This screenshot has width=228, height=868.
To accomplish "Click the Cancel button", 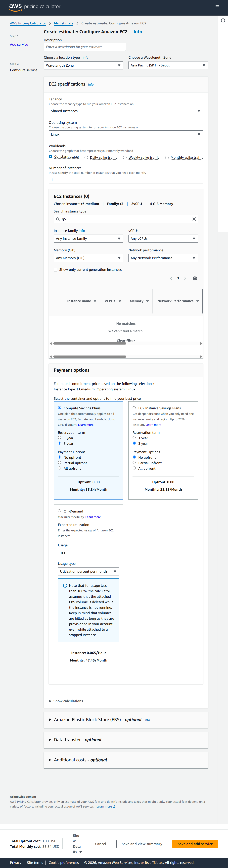I will (x=101, y=844).
